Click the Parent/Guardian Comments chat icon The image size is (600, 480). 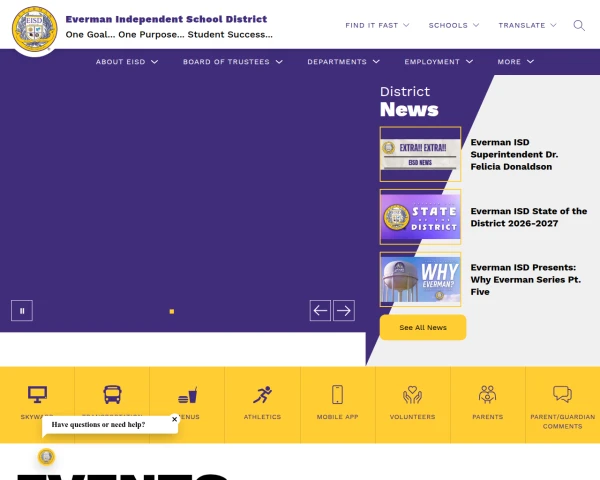(562, 394)
